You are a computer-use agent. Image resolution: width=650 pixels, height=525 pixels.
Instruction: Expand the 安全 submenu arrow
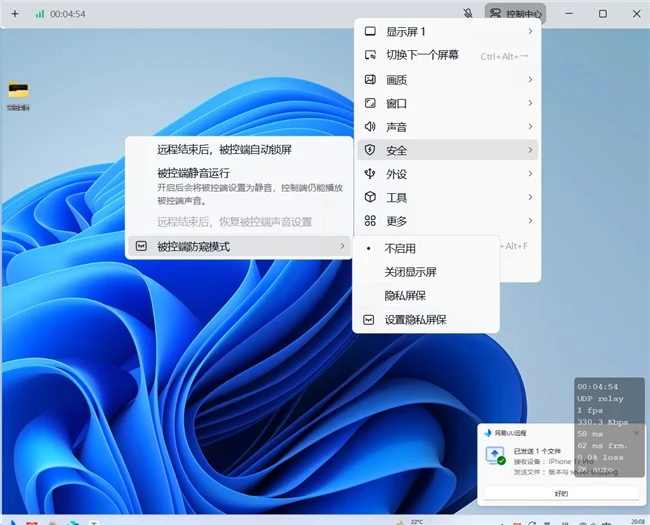click(x=530, y=150)
